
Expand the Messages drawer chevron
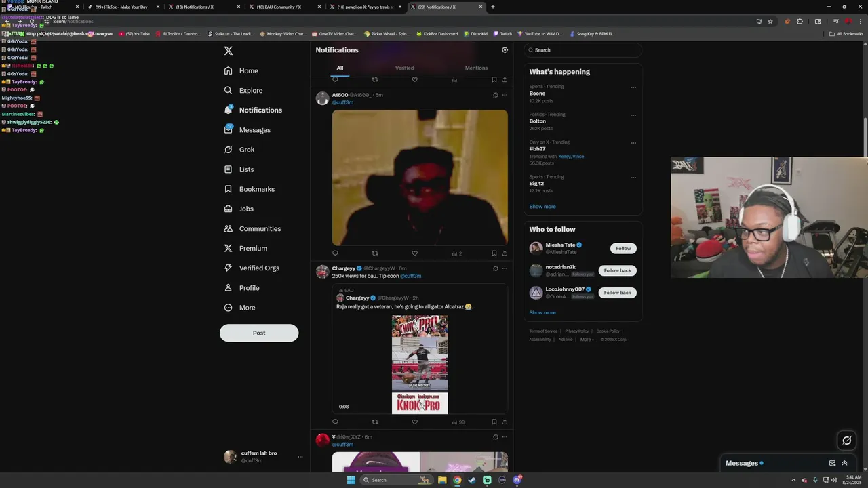click(844, 464)
